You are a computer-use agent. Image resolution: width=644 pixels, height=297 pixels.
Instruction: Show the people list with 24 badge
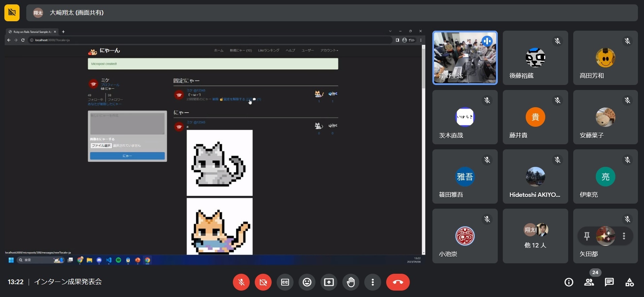coord(589,282)
